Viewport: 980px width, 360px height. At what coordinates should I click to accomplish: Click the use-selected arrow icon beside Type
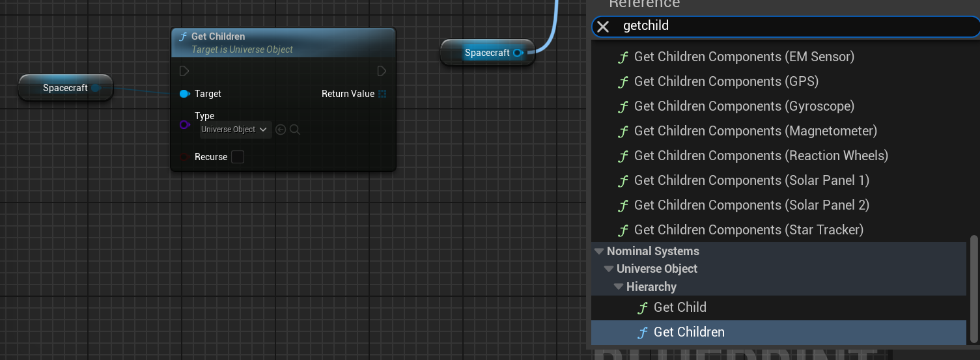281,130
